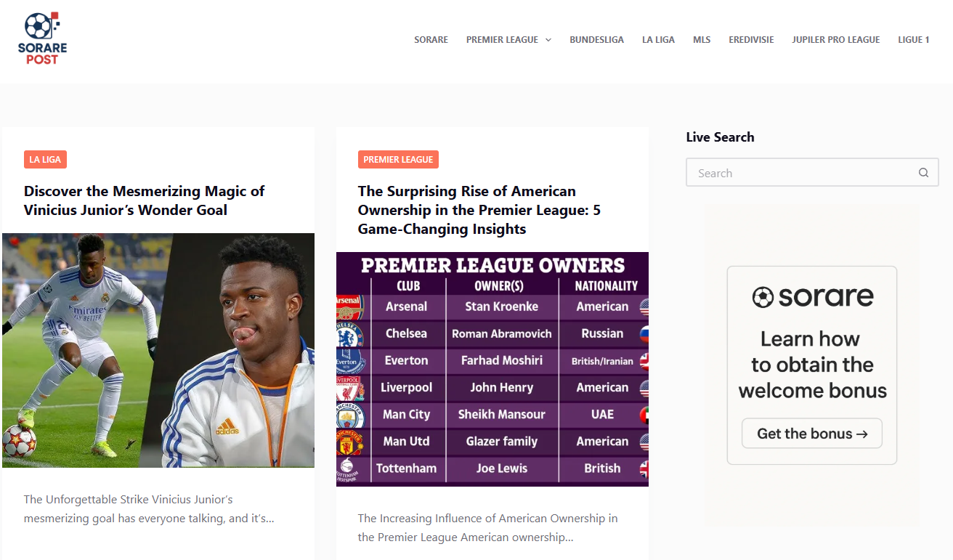Open the Sorare menu item
Viewport: 953px width, 560px height.
click(431, 40)
